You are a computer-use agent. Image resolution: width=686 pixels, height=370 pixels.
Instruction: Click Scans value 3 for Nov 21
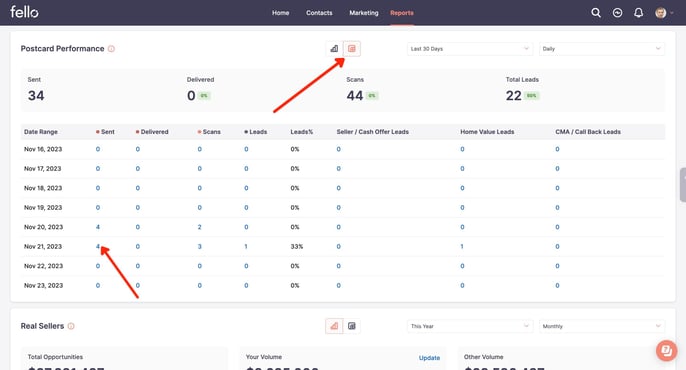click(x=200, y=246)
